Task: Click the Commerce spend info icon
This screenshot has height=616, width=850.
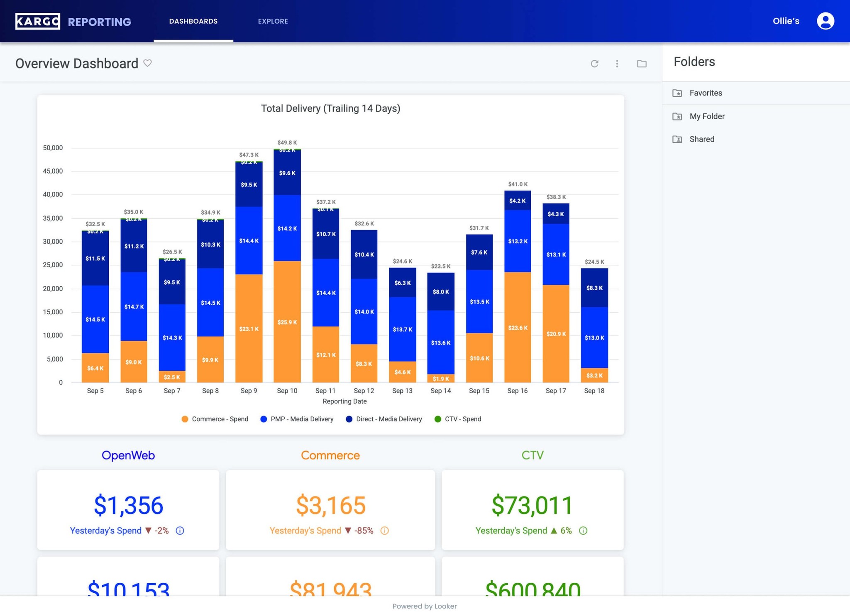Action: tap(384, 530)
